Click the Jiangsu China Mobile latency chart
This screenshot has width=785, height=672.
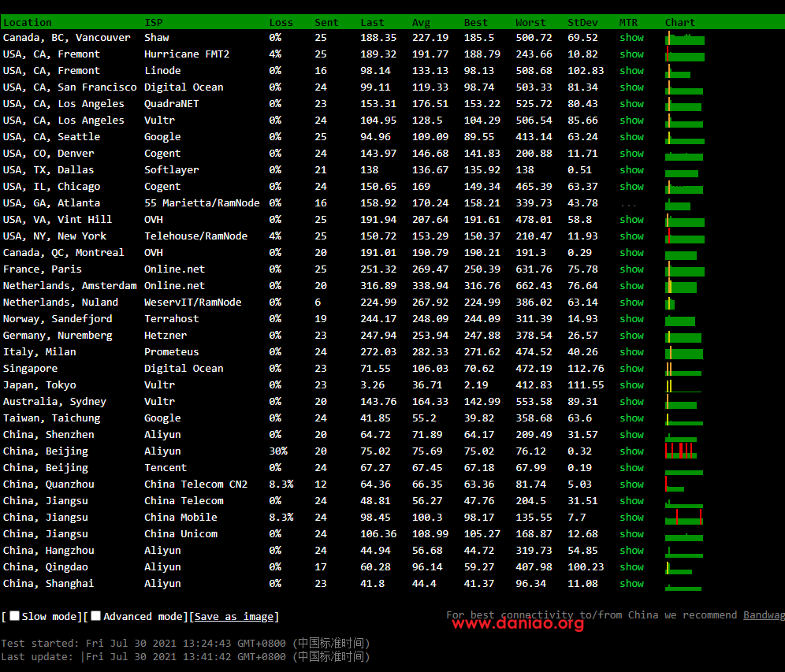[x=684, y=517]
